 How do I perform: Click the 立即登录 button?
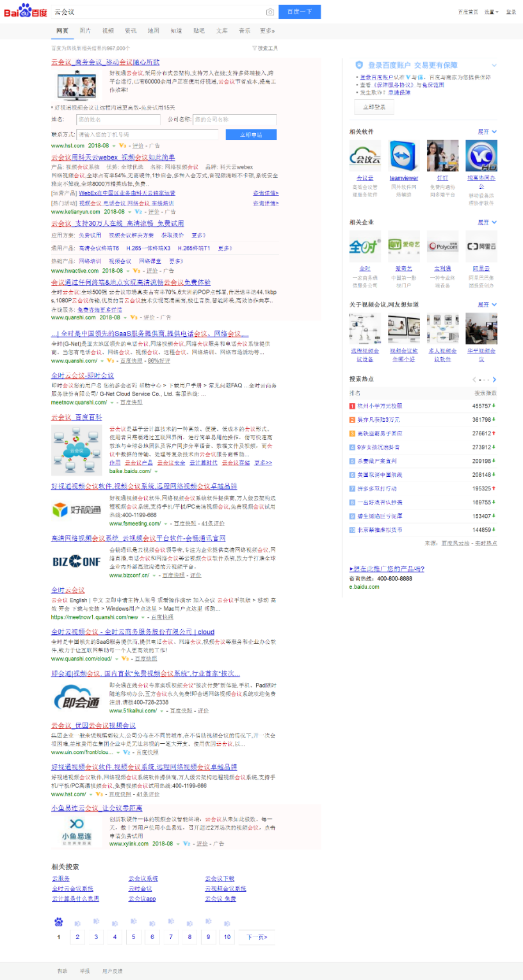374,107
